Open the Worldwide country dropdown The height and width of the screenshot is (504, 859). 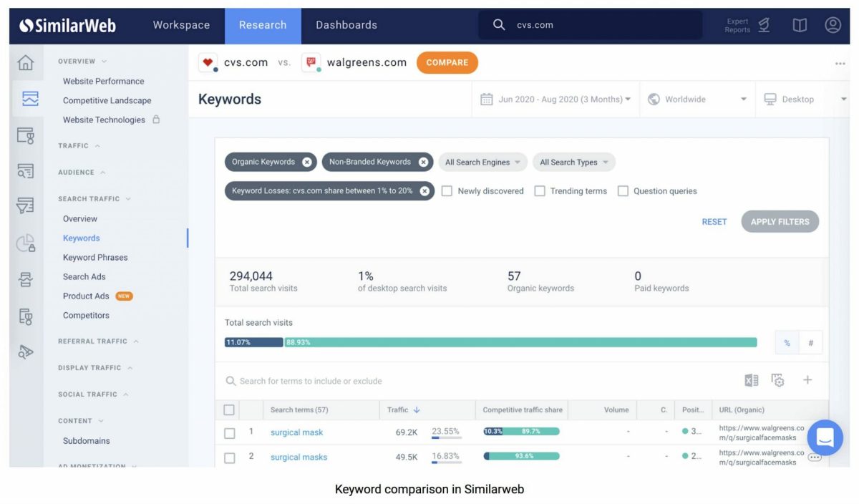click(x=697, y=100)
